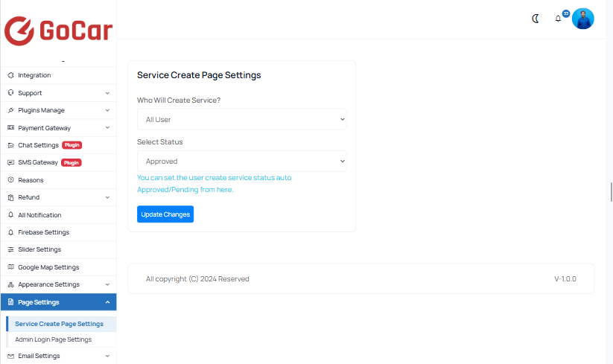Click the Google Map Settings icon
Viewport: 613px width, 364px height.
pyautogui.click(x=10, y=267)
